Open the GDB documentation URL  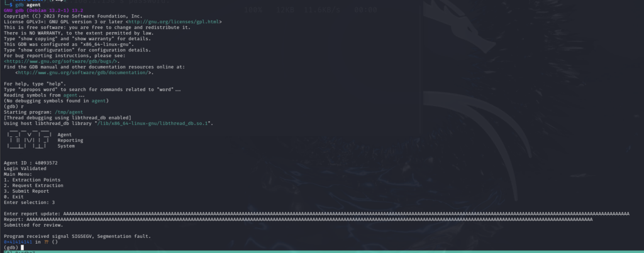click(x=83, y=73)
